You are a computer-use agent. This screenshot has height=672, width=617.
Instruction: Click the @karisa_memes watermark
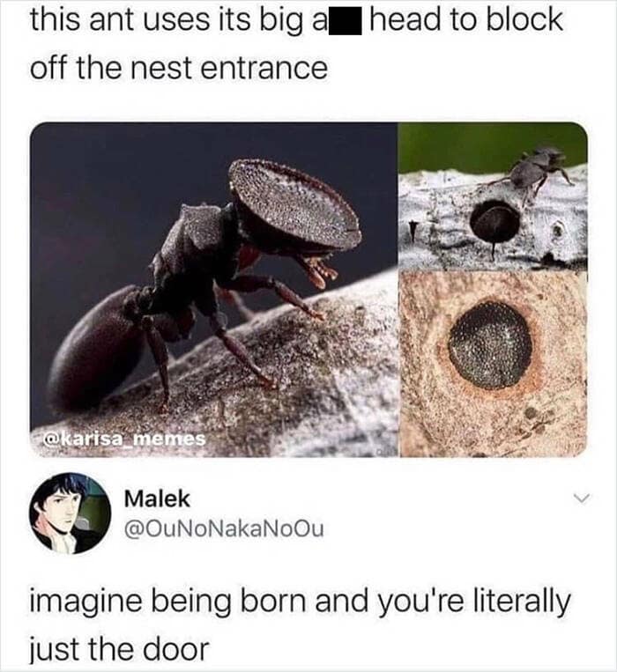(x=124, y=439)
